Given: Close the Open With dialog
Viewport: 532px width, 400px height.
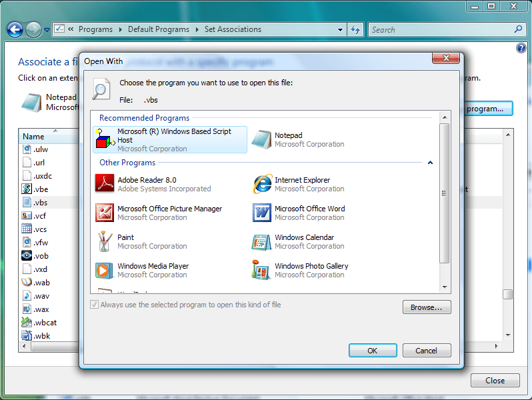Looking at the screenshot, I should pyautogui.click(x=446, y=58).
